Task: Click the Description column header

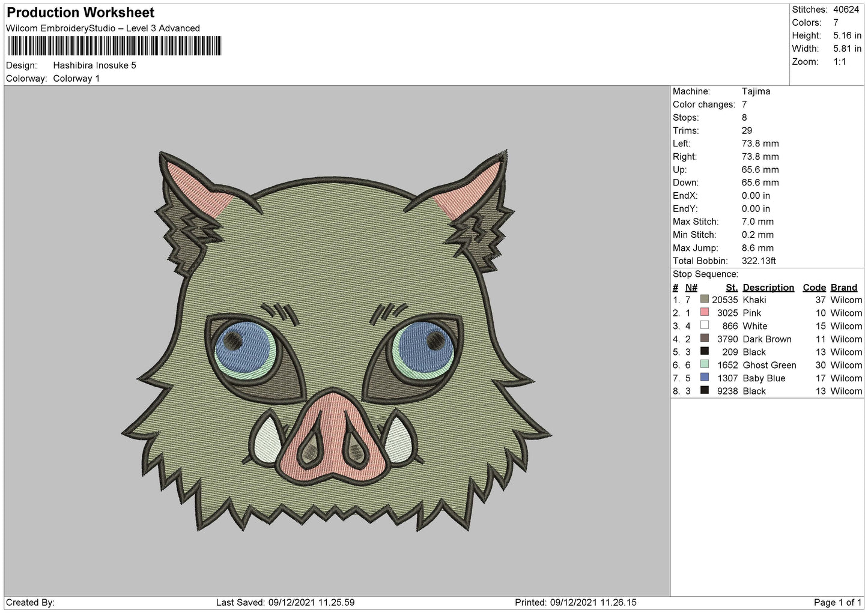Action: pos(768,288)
